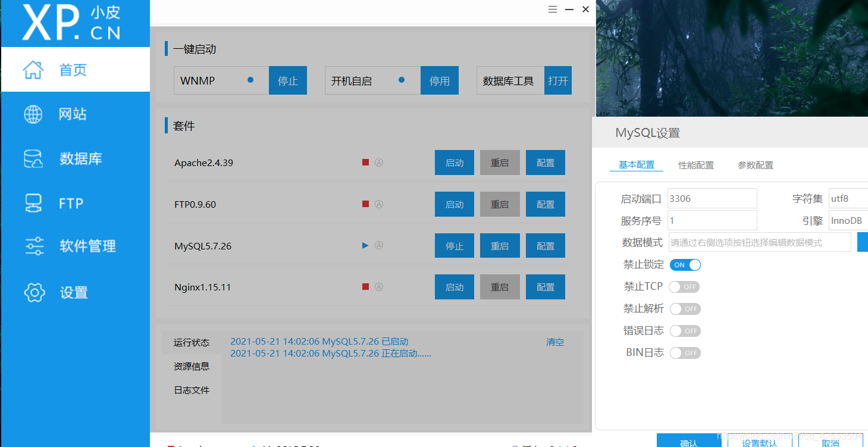The width and height of the screenshot is (868, 447).
Task: Click the WNMP blue status dot
Action: click(250, 80)
